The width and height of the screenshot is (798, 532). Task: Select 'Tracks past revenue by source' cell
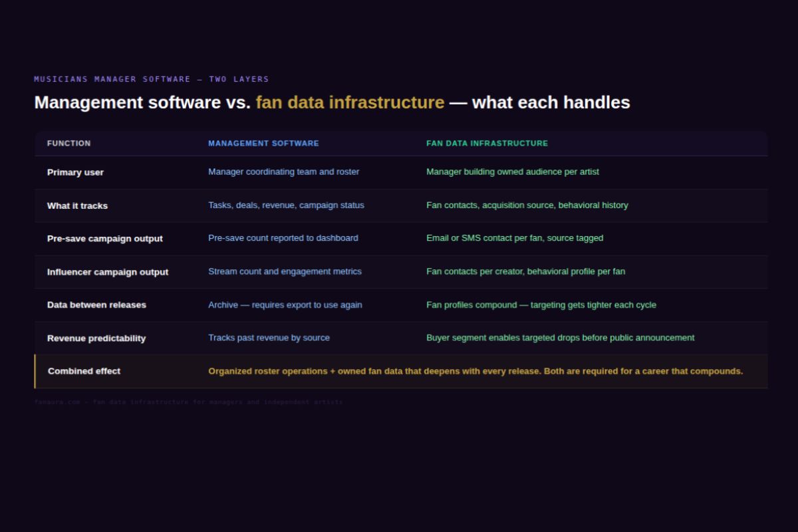[x=269, y=338]
